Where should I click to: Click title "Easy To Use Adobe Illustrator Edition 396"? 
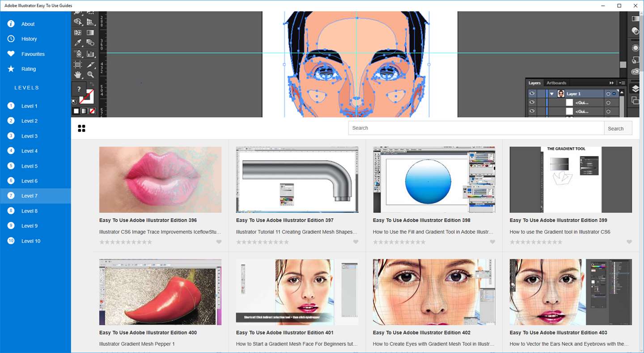pyautogui.click(x=148, y=220)
